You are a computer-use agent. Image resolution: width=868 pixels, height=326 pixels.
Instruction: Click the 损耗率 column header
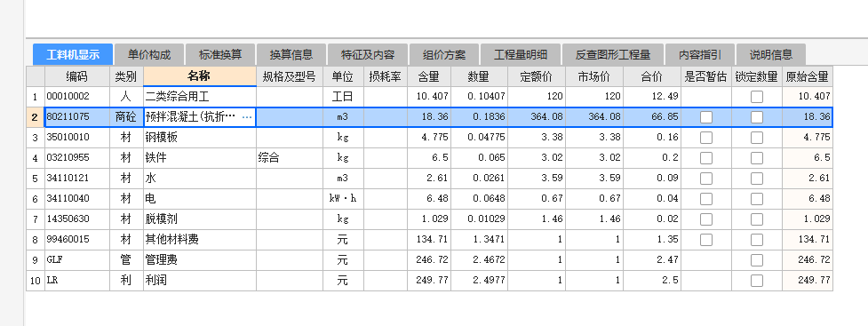[386, 76]
